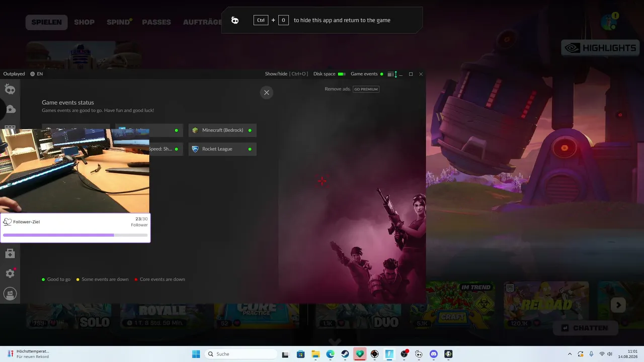This screenshot has height=362, width=644.
Task: Change Outplayed language from EN
Action: tap(36, 74)
